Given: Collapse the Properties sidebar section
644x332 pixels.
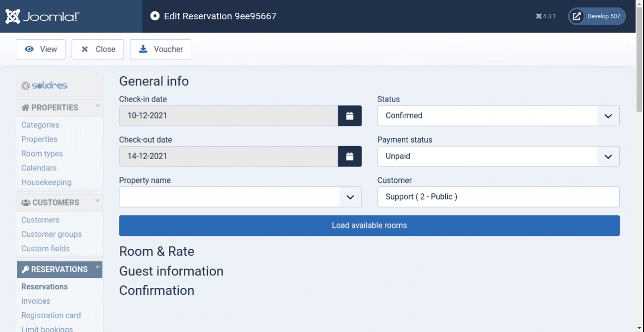Looking at the screenshot, I should pos(98,107).
